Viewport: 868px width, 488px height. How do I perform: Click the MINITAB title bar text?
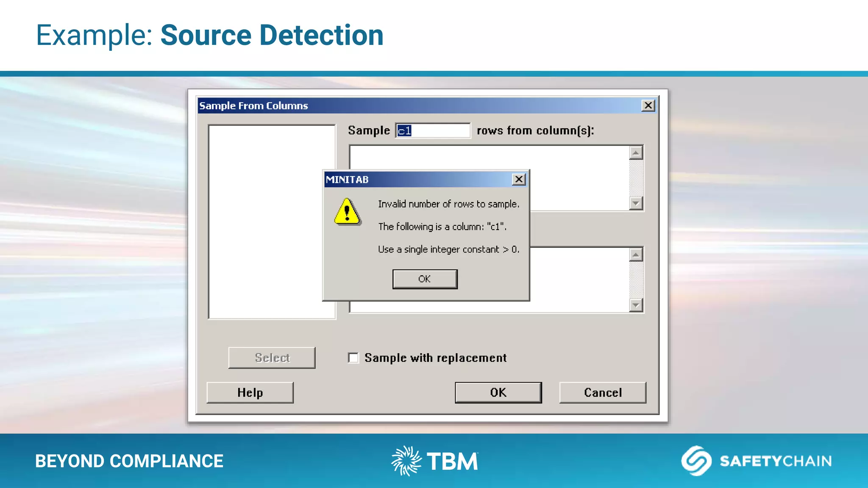[x=347, y=180]
